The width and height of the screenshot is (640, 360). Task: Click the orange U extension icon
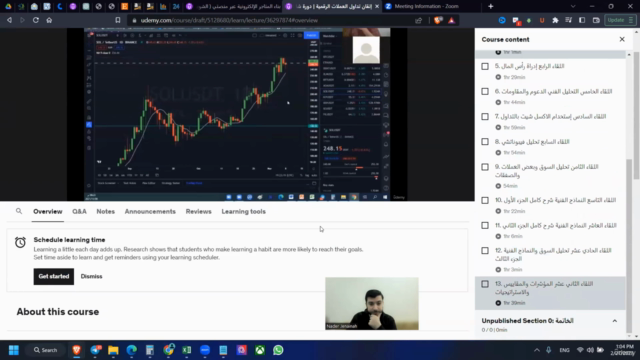[542, 20]
